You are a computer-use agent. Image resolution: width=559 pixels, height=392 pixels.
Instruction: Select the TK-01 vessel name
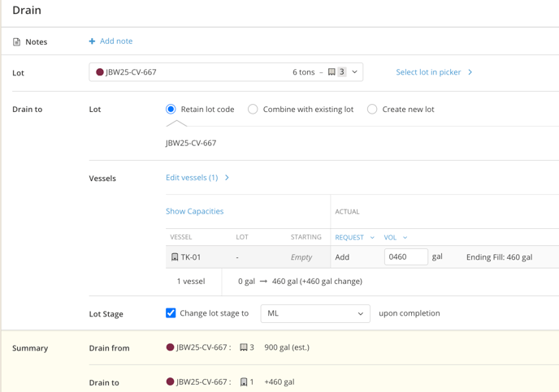191,257
